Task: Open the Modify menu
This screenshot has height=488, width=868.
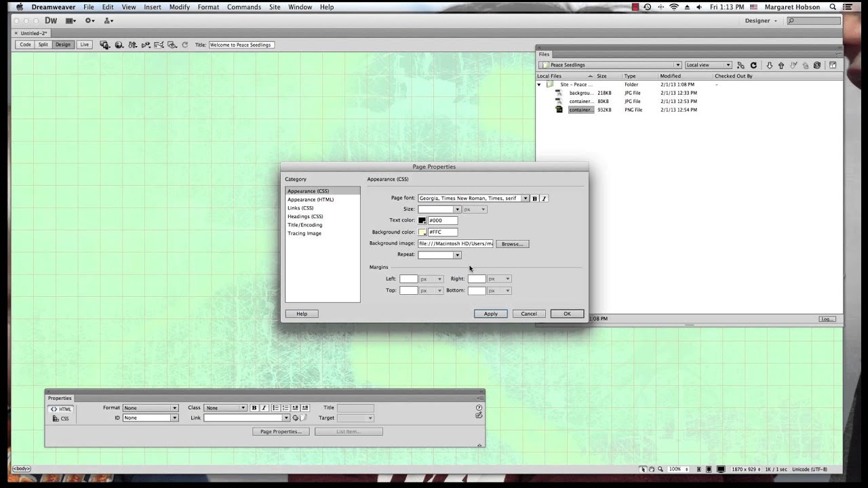Action: pyautogui.click(x=180, y=7)
